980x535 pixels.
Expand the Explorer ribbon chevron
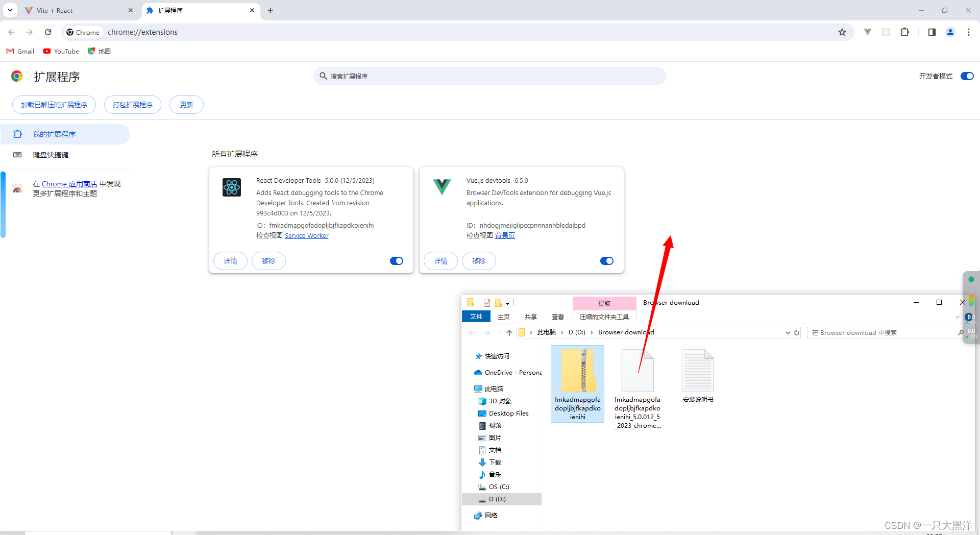957,317
